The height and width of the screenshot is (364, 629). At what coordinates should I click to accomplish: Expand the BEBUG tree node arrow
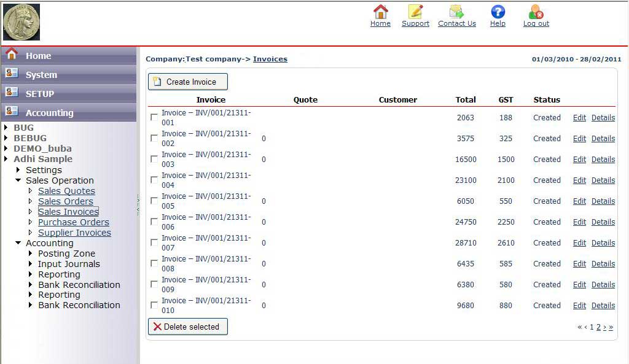tap(6, 138)
